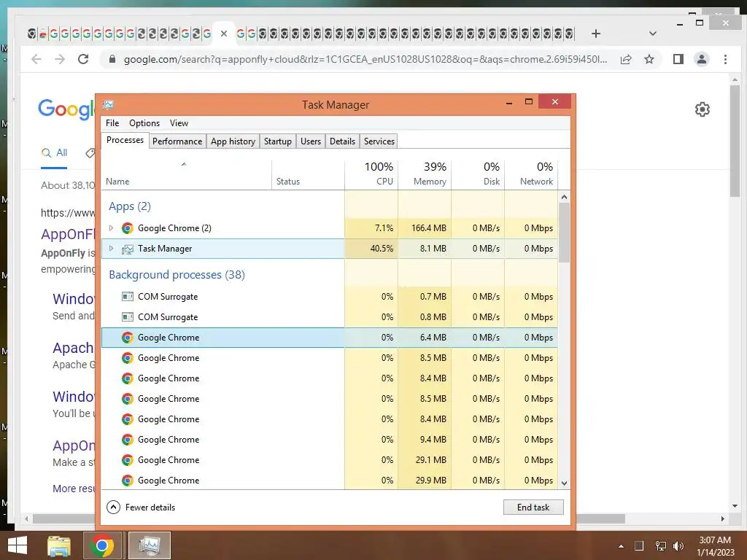Click the 40.5% CPU cell for Task Manager
Image resolution: width=747 pixels, height=560 pixels.
click(371, 249)
